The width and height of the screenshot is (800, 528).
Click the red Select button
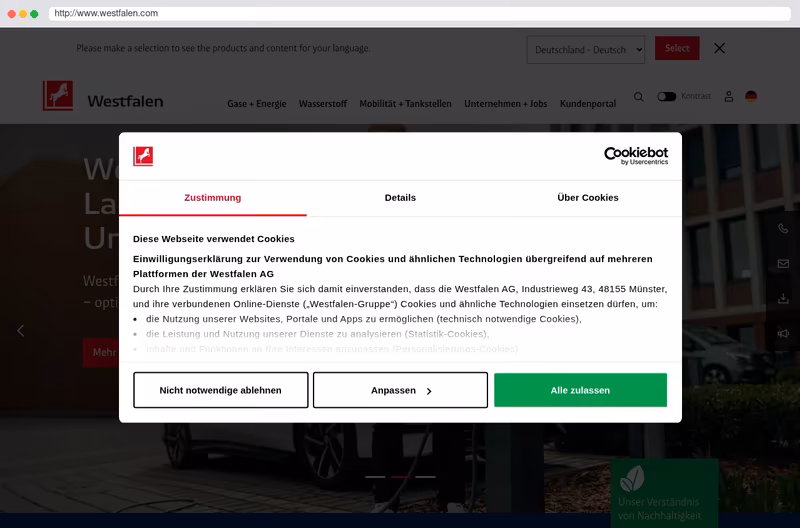(677, 48)
